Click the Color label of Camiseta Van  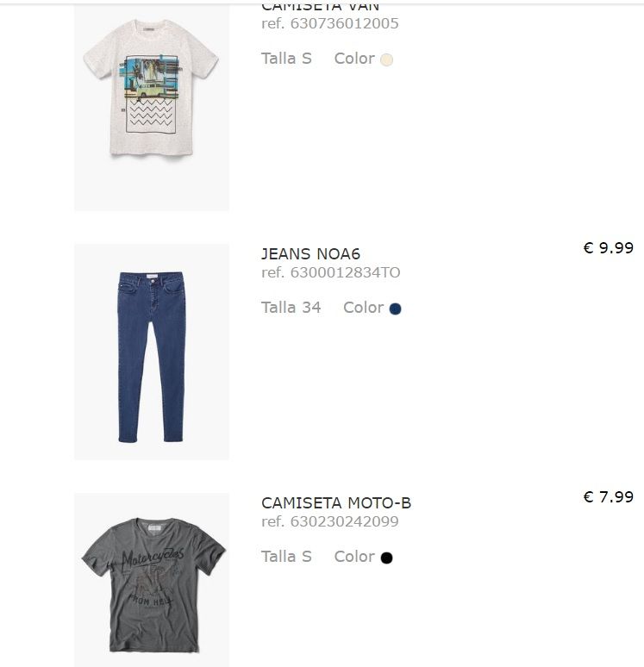tap(354, 59)
